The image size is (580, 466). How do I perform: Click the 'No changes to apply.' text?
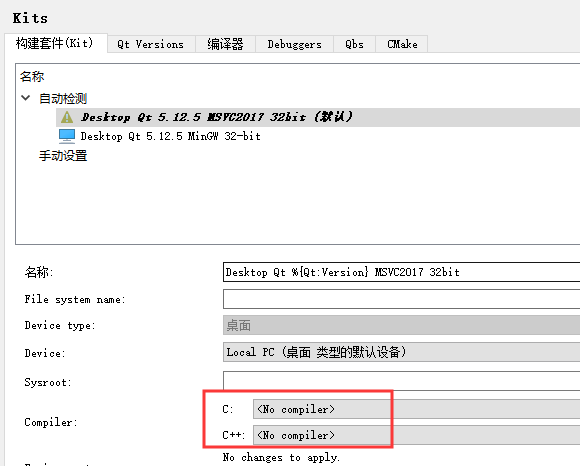(x=281, y=457)
